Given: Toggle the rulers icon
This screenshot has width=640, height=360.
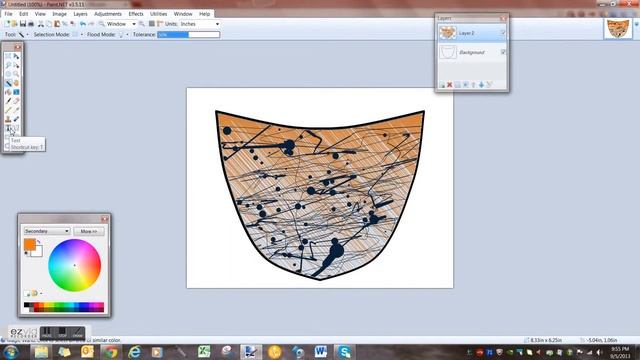Looking at the screenshot, I should click(x=160, y=24).
